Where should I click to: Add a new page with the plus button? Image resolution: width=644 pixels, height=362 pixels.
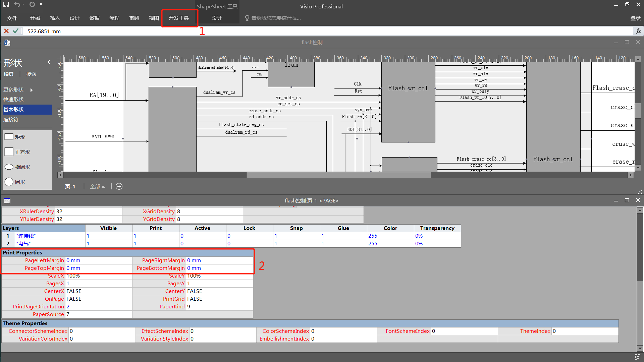tap(119, 186)
